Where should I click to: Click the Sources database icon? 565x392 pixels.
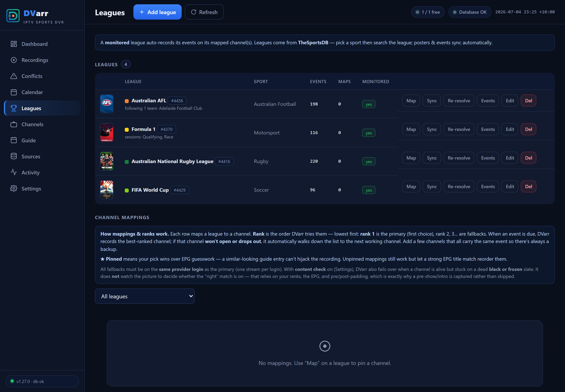14,156
